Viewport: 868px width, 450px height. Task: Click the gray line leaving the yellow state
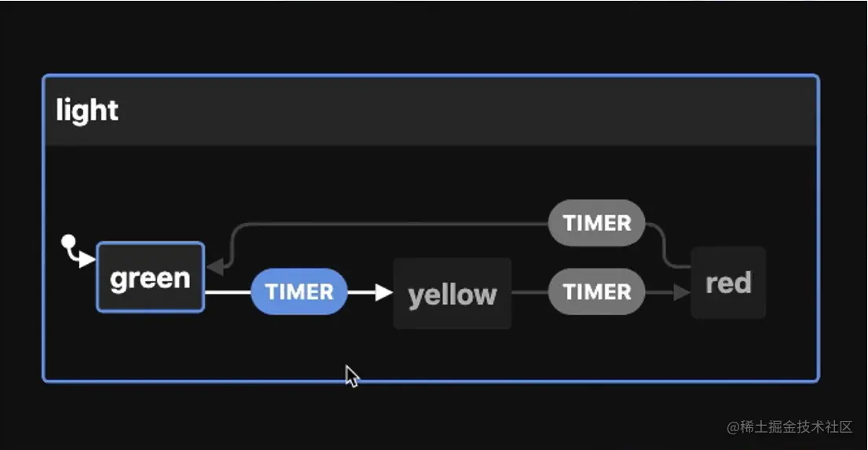pyautogui.click(x=529, y=292)
